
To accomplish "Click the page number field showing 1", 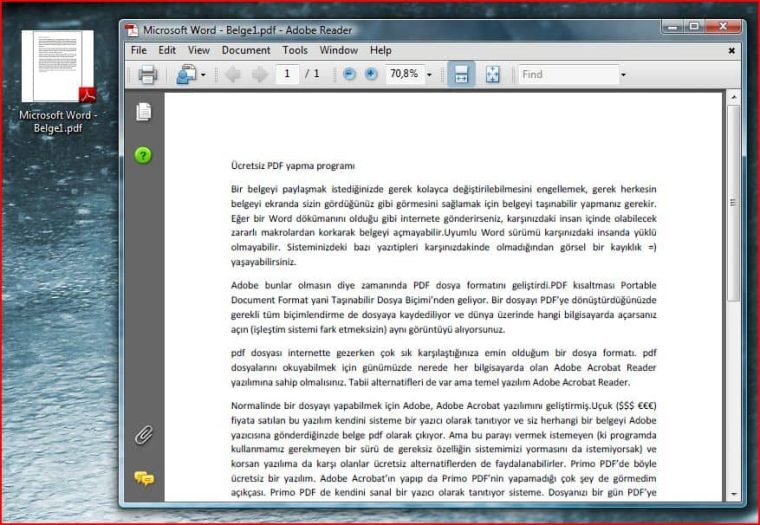I will click(287, 74).
